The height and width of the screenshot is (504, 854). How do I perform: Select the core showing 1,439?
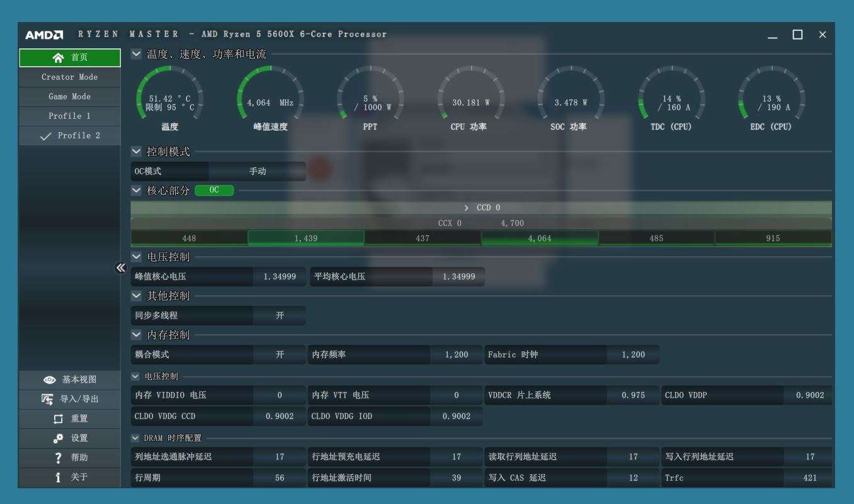tap(306, 238)
